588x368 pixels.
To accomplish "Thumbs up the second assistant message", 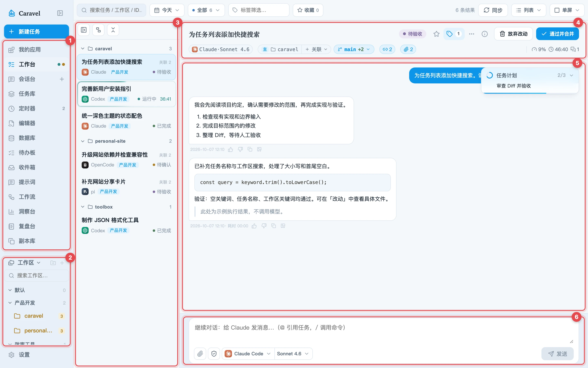I will [254, 226].
